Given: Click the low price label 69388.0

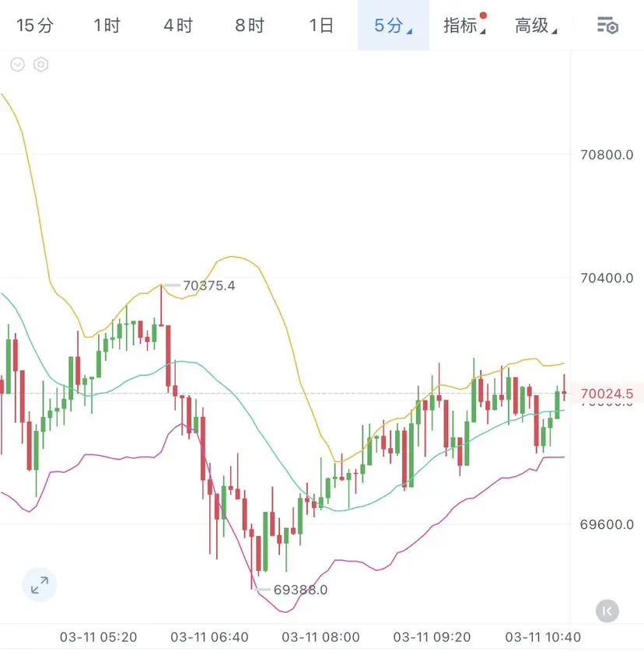Looking at the screenshot, I should click(300, 590).
